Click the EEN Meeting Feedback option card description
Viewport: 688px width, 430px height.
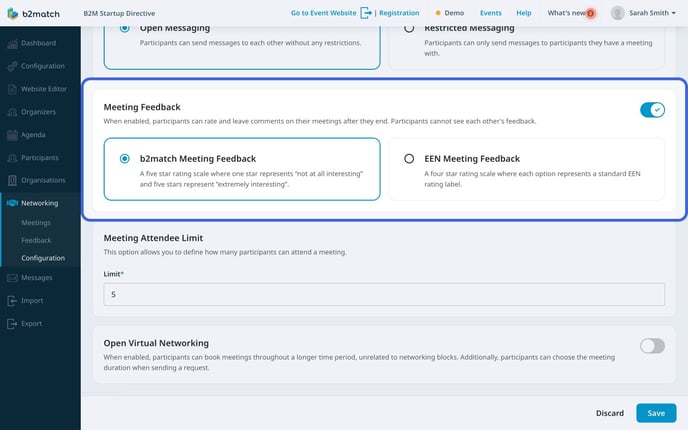[532, 179]
